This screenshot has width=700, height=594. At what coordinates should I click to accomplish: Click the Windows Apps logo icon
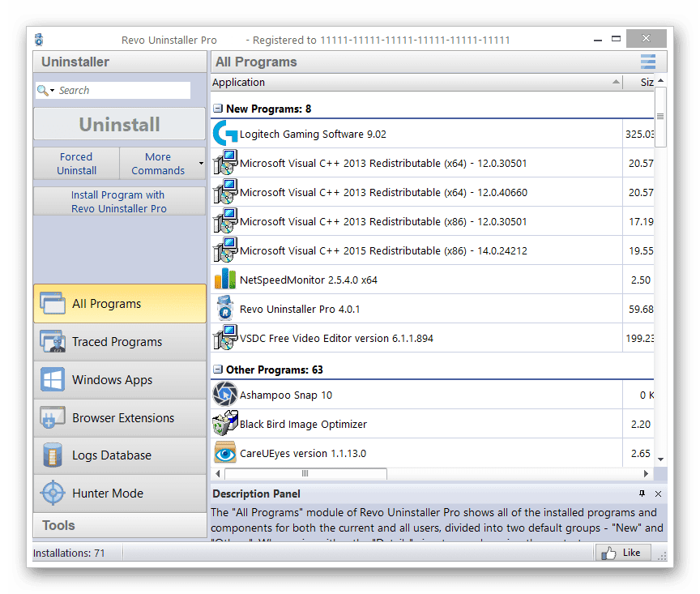point(53,379)
